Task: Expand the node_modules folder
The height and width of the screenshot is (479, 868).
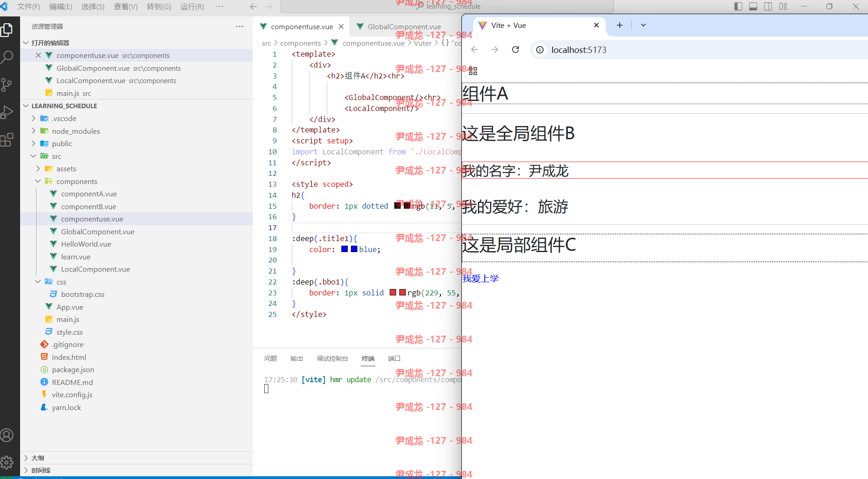Action: point(33,131)
